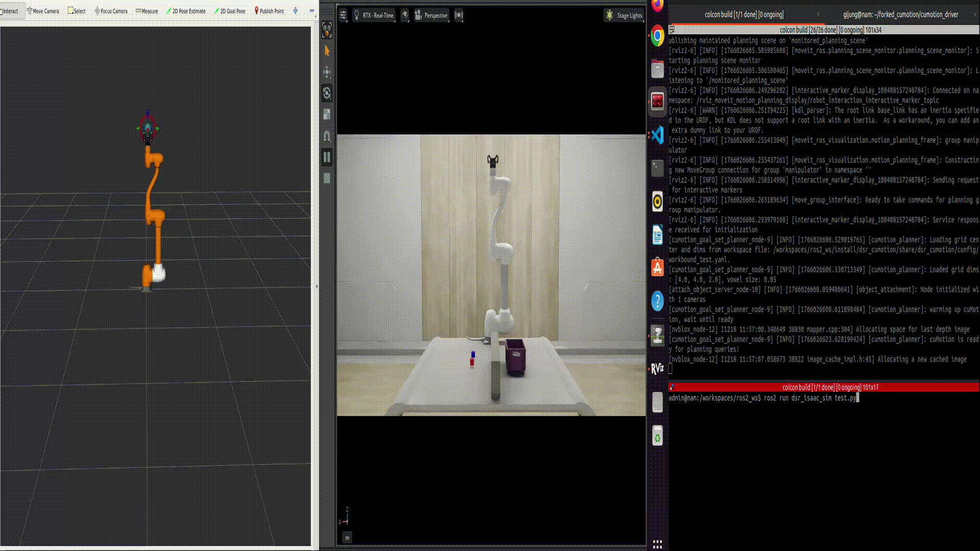Image resolution: width=980 pixels, height=551 pixels.
Task: Activate the 2D Pose Estimate tool
Action: 186,11
